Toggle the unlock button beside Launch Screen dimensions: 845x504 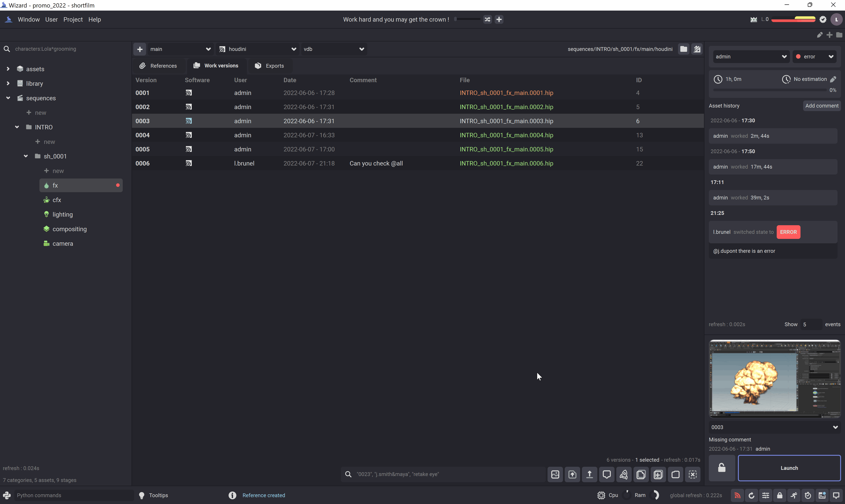coord(722,468)
